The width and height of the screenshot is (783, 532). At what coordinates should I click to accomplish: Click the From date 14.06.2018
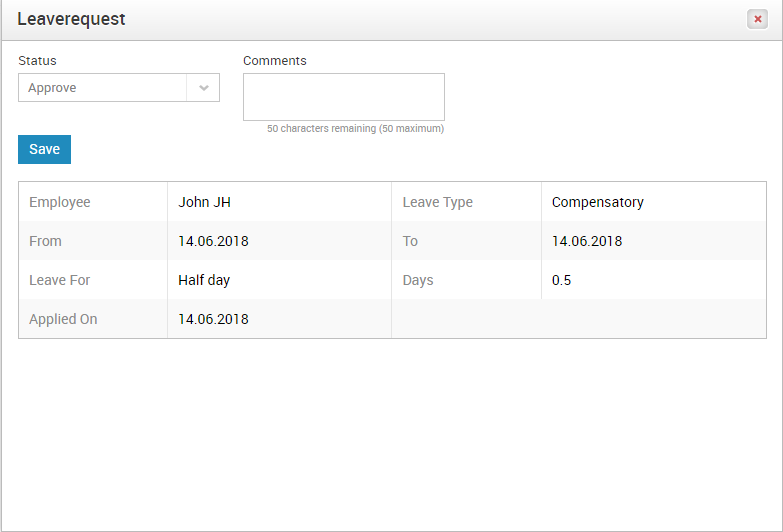pyautogui.click(x=213, y=241)
